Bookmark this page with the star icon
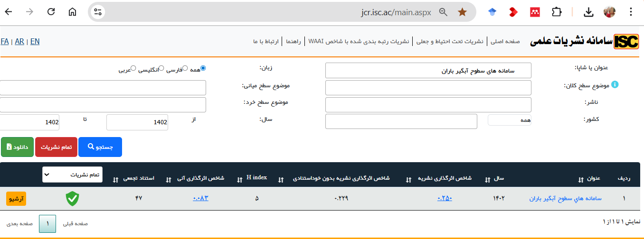Image resolution: width=644 pixels, height=239 pixels. pos(462,12)
